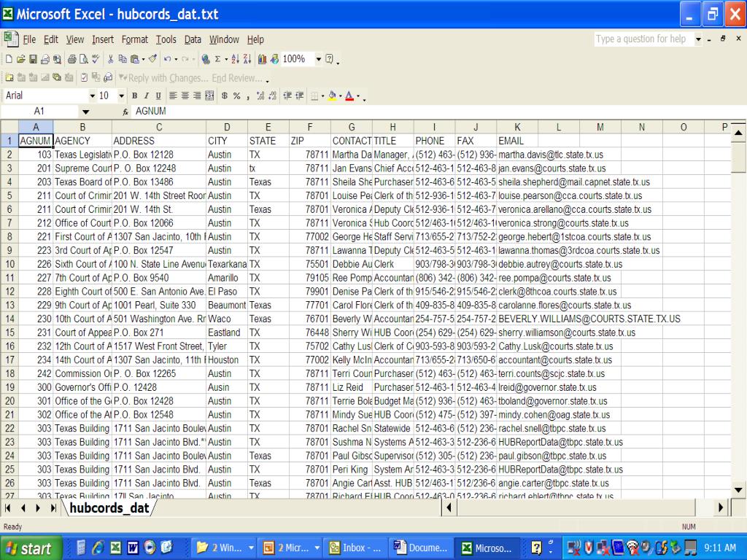Image resolution: width=747 pixels, height=560 pixels.
Task: Create a new blank workbook
Action: coord(9,59)
